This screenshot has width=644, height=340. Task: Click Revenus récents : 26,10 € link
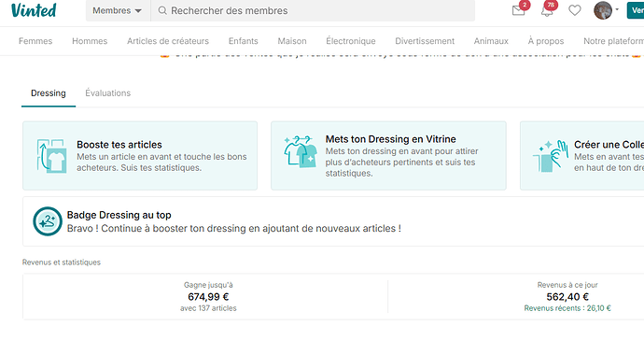pyautogui.click(x=567, y=308)
